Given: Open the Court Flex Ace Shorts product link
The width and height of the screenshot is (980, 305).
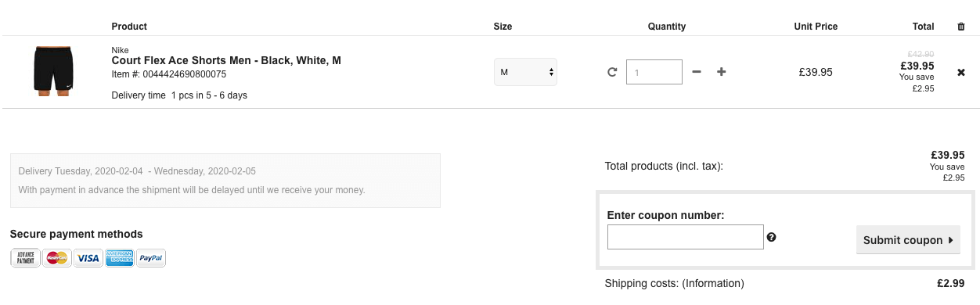Looking at the screenshot, I should 226,60.
